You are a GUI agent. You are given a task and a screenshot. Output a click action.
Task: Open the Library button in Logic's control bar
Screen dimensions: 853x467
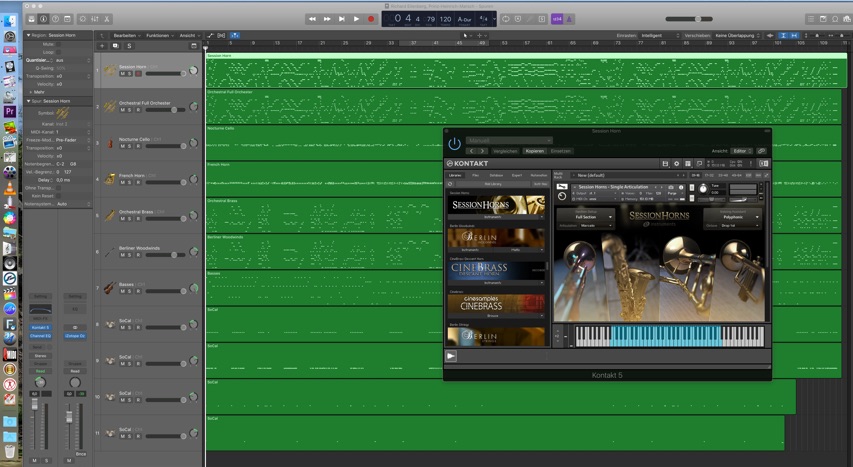(x=32, y=19)
